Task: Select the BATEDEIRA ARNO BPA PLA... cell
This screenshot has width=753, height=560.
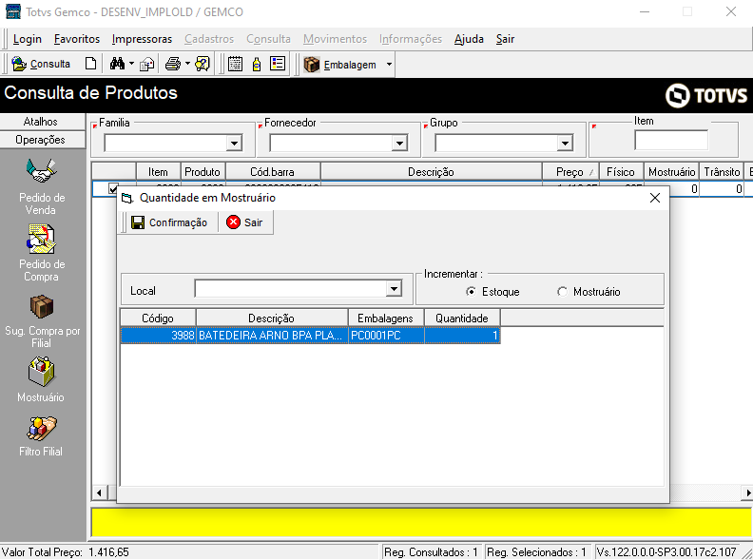Action: coord(272,336)
